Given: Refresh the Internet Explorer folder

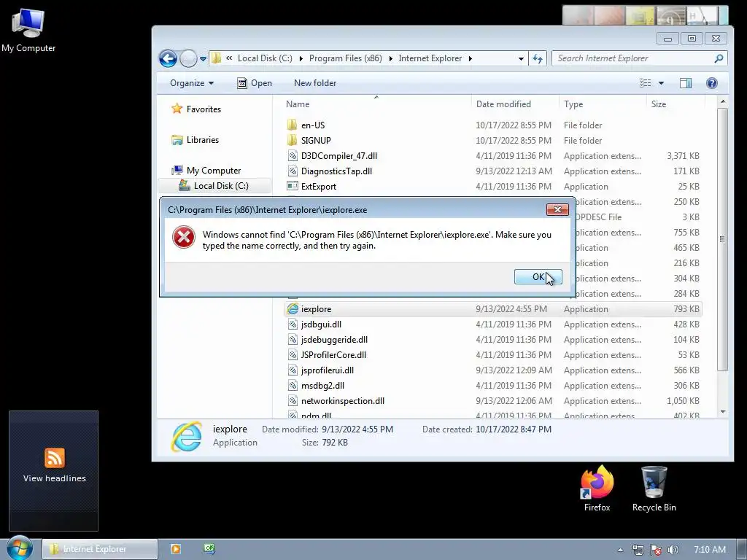Looking at the screenshot, I should 538,58.
